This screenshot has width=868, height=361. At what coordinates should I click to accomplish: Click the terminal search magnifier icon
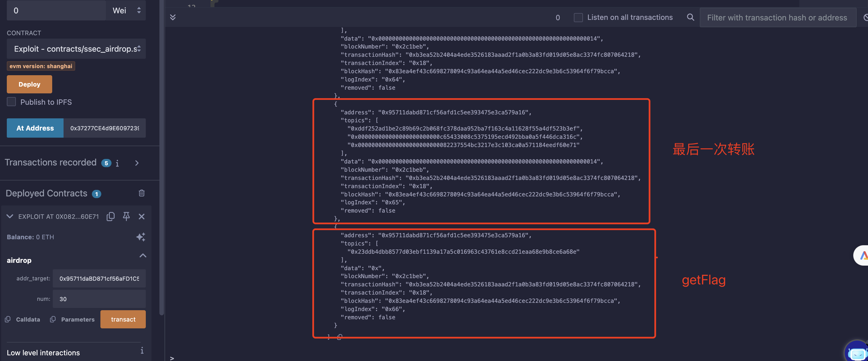690,17
